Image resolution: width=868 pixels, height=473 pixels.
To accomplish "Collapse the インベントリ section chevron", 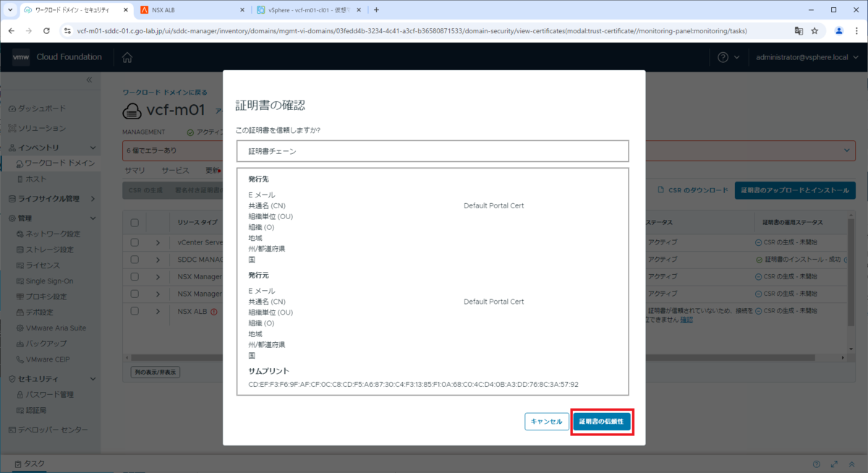I will tap(93, 148).
